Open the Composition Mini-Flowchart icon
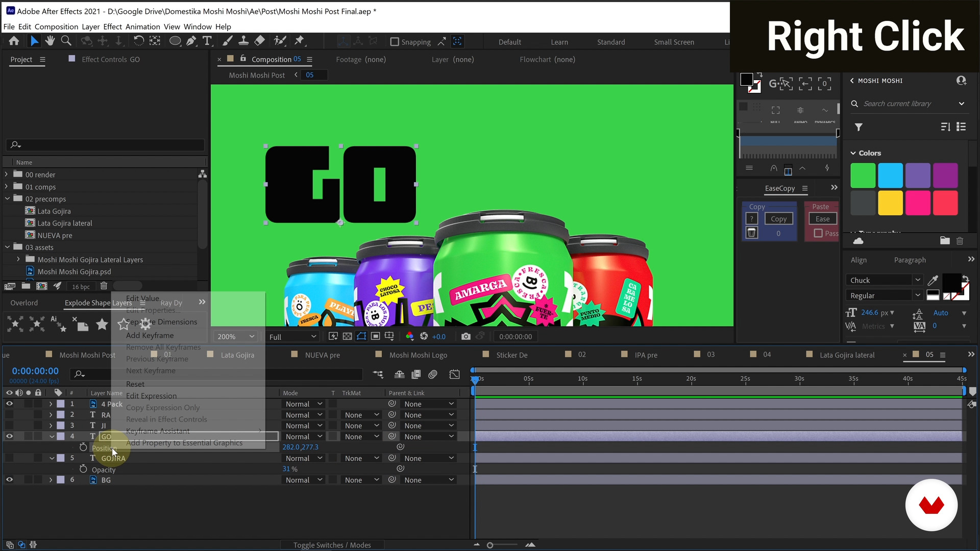Viewport: 980px width, 551px height. click(x=378, y=374)
